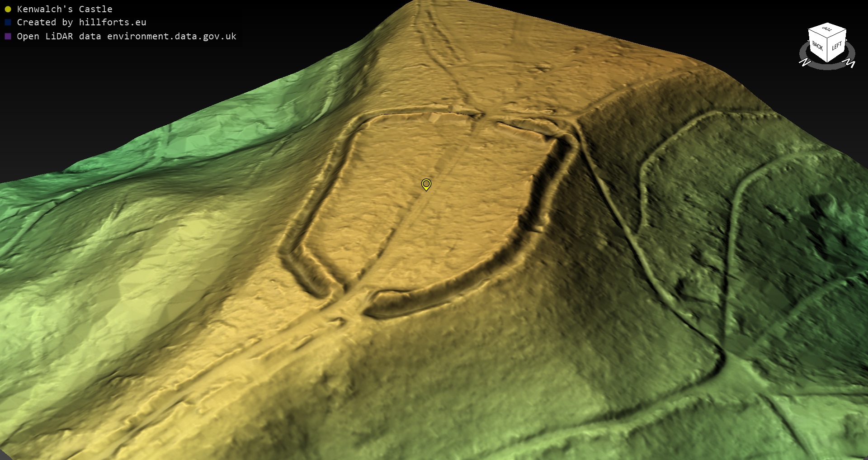
Task: Click the Kenwalch's Castle title label
Action: (x=65, y=9)
